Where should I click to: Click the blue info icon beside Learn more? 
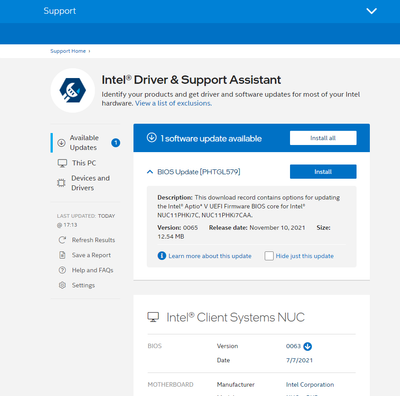point(162,256)
